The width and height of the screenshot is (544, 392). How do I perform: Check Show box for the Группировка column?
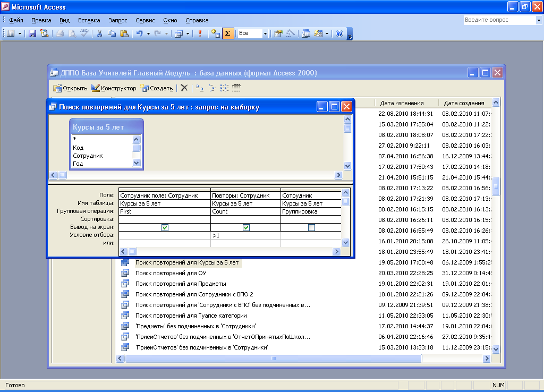(x=311, y=227)
